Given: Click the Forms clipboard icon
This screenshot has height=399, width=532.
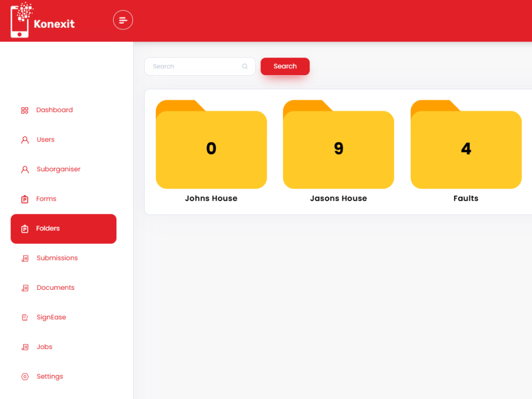Looking at the screenshot, I should click(x=24, y=199).
